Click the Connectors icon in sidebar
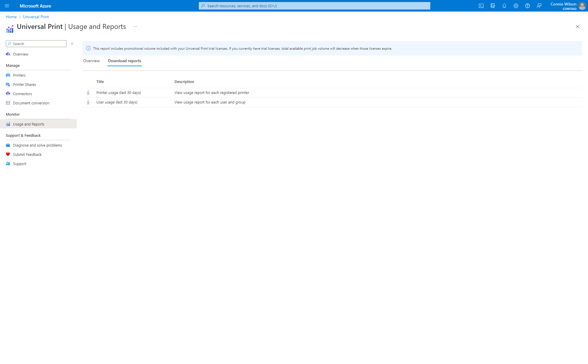This screenshot has height=364, width=588. pos(8,94)
